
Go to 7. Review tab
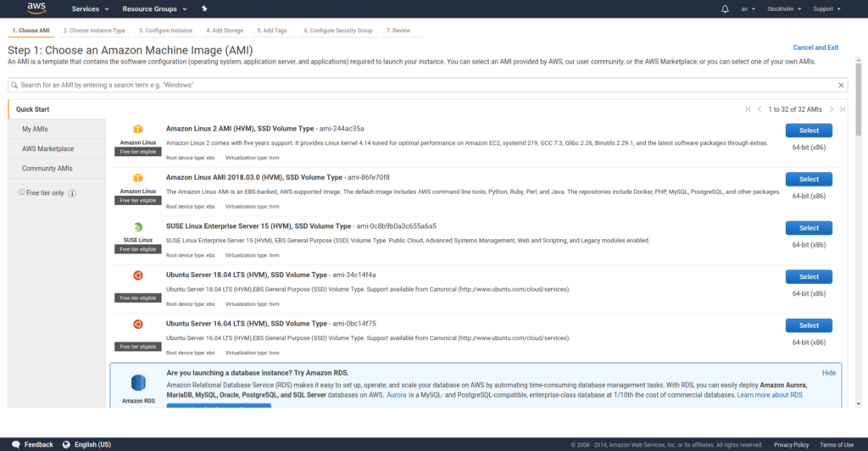tap(398, 31)
